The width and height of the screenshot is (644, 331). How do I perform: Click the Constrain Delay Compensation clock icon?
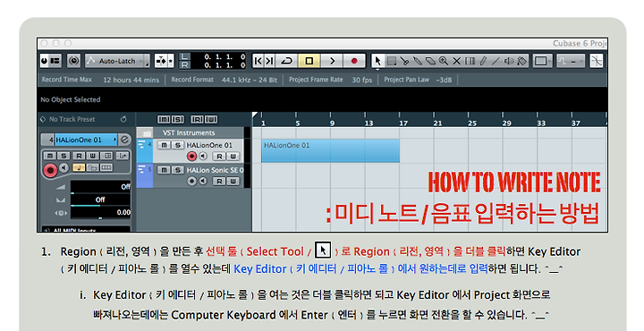click(x=73, y=61)
